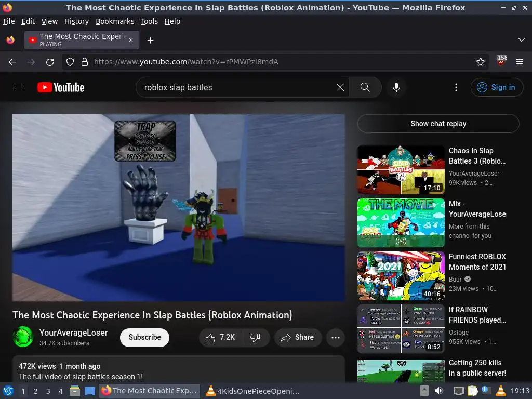Reload the page with the refresh icon
The height and width of the screenshot is (399, 532).
tap(50, 62)
